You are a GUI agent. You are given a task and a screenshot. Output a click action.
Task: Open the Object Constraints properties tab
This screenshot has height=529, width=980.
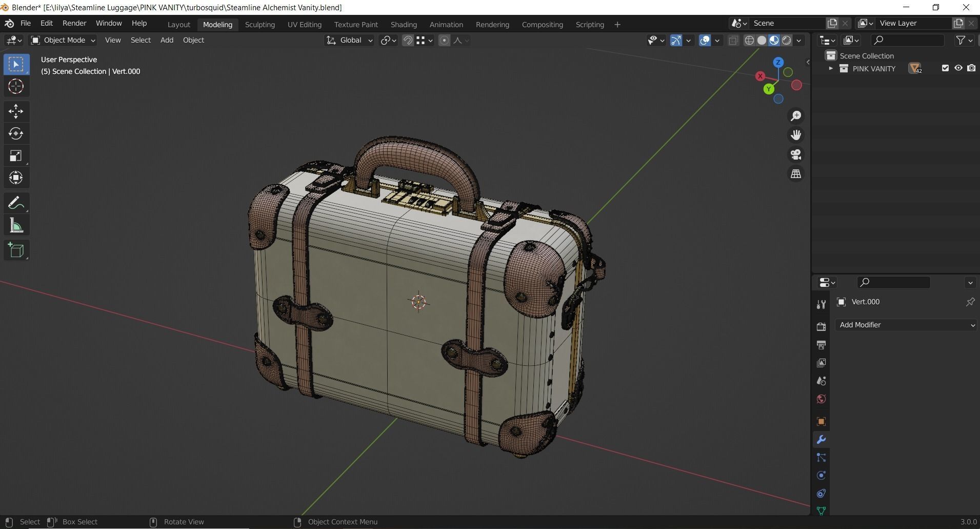tap(821, 494)
